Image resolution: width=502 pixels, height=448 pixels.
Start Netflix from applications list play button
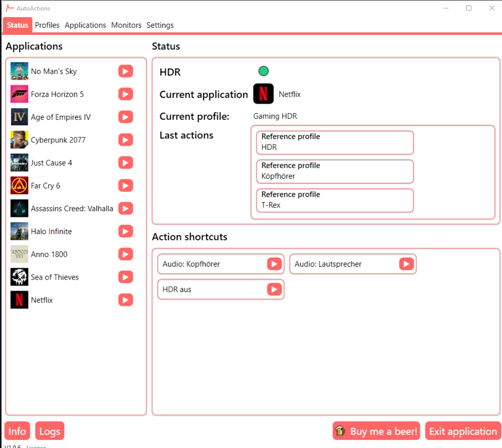[126, 300]
